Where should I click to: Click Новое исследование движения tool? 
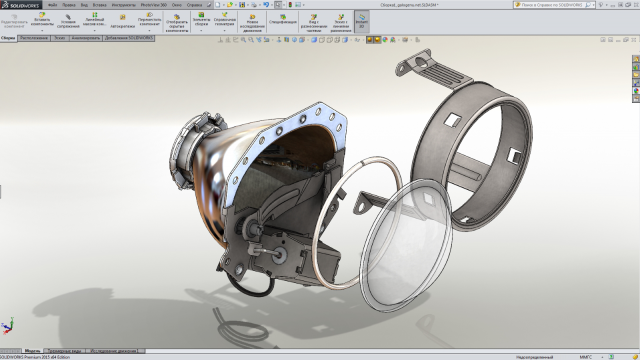coord(252,23)
